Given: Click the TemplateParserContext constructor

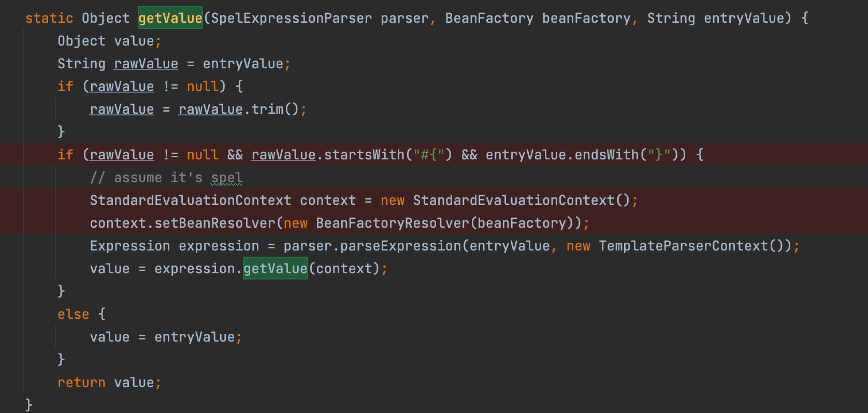Looking at the screenshot, I should (x=684, y=246).
